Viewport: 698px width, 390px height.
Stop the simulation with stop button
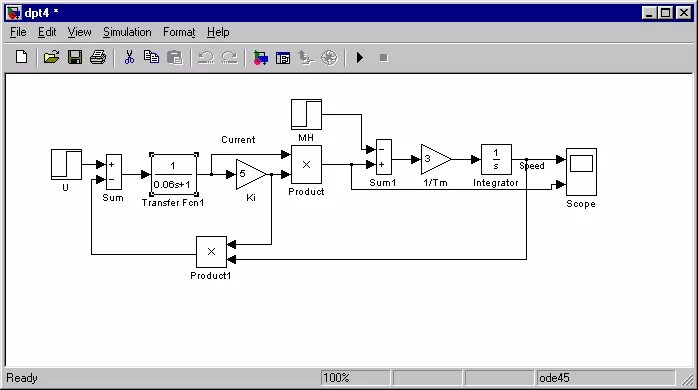click(x=383, y=58)
